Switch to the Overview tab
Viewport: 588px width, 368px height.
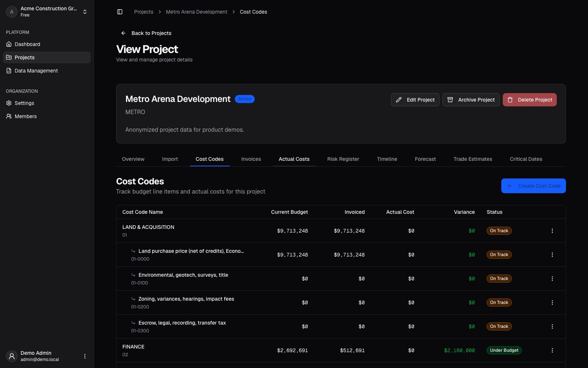click(x=133, y=159)
